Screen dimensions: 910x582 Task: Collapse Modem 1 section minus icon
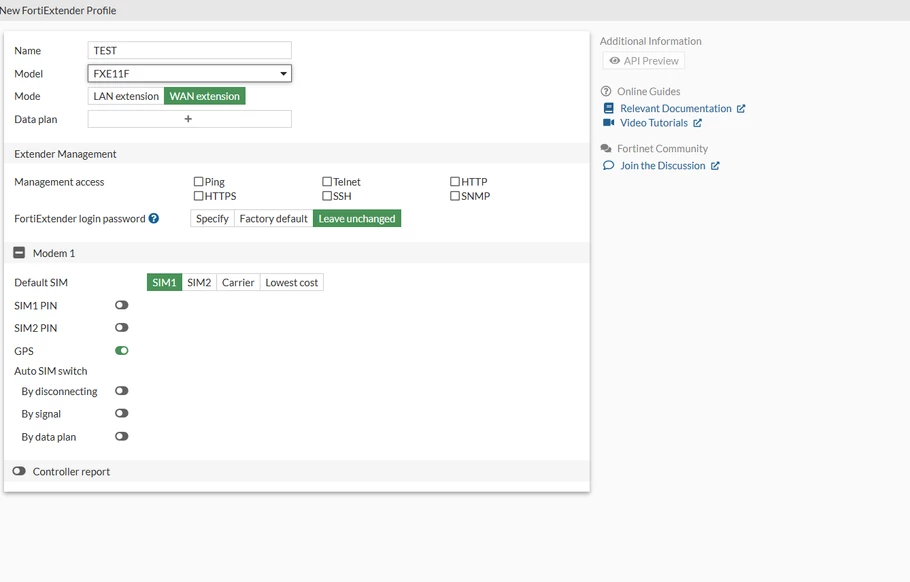(19, 253)
